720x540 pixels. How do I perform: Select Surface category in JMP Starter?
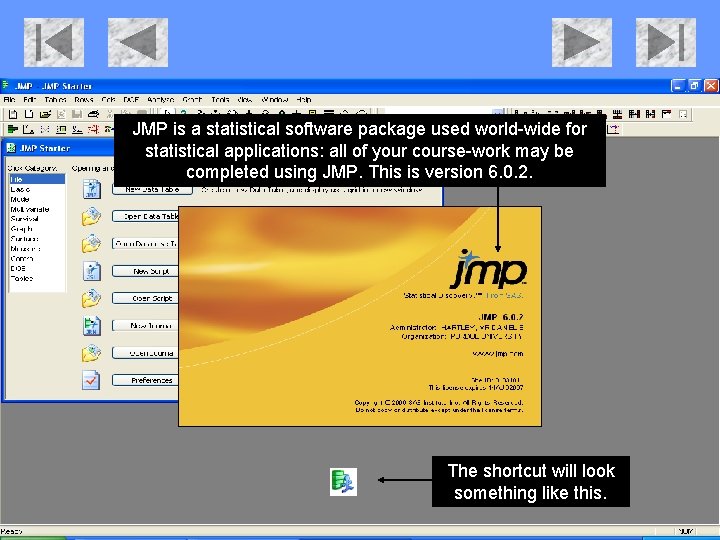click(37, 239)
